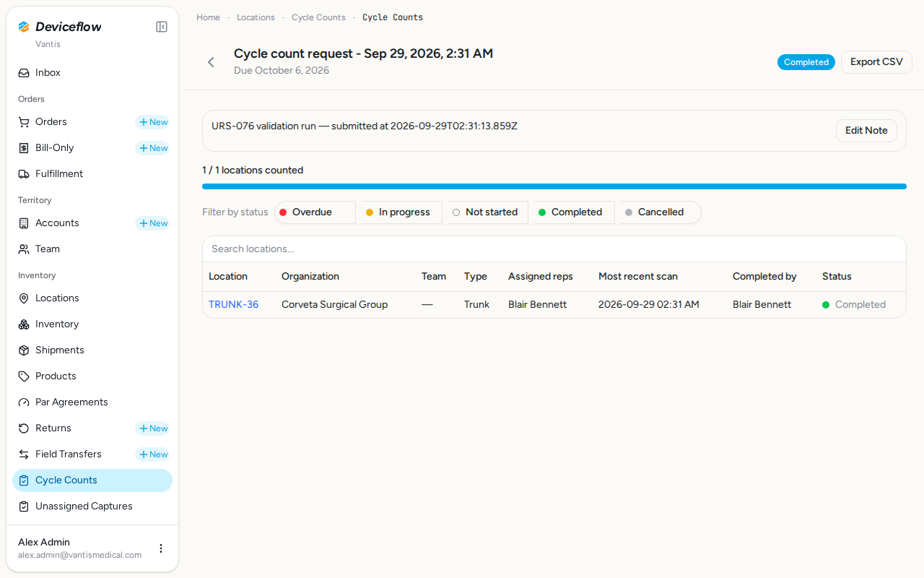Click the Deviceflow logo icon
Screen dimensions: 924x578
pyautogui.click(x=24, y=27)
